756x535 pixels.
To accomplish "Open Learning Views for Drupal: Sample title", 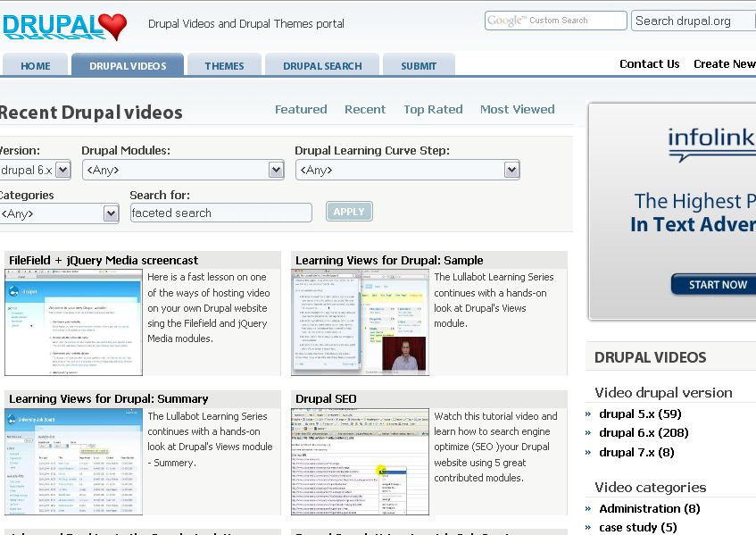I will point(389,261).
